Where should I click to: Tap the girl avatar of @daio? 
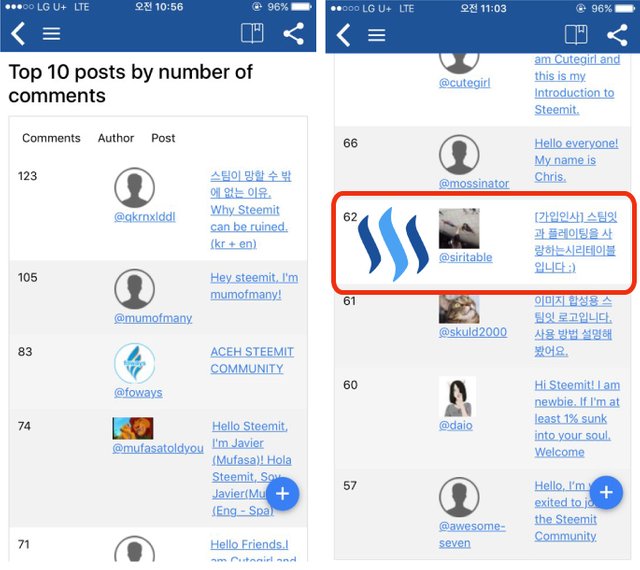[x=458, y=396]
